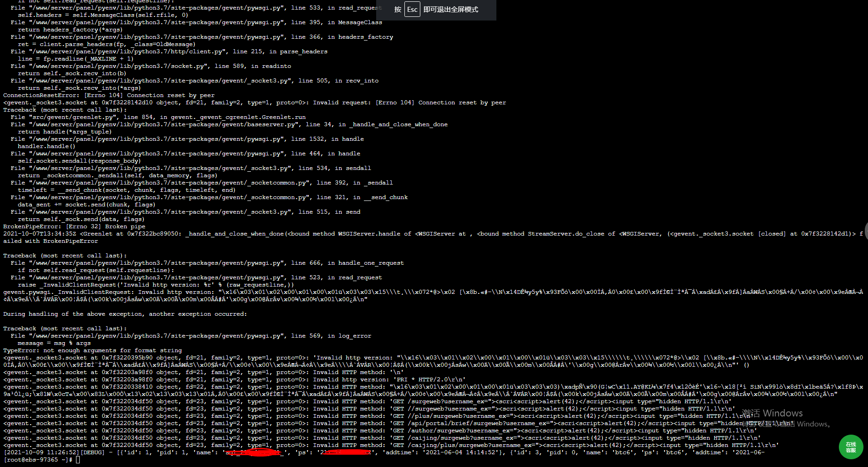Click the 2021-10-07T13:34:35Z Greenlet line

(x=433, y=234)
